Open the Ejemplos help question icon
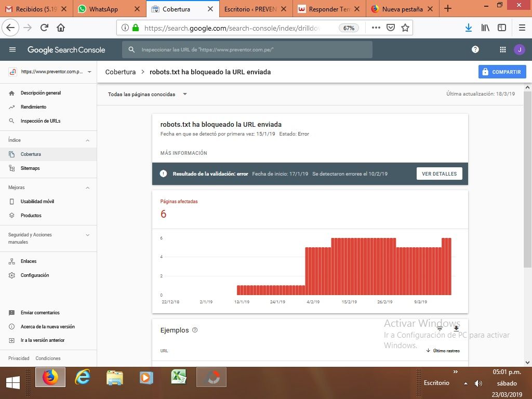This screenshot has width=532, height=399. click(195, 330)
